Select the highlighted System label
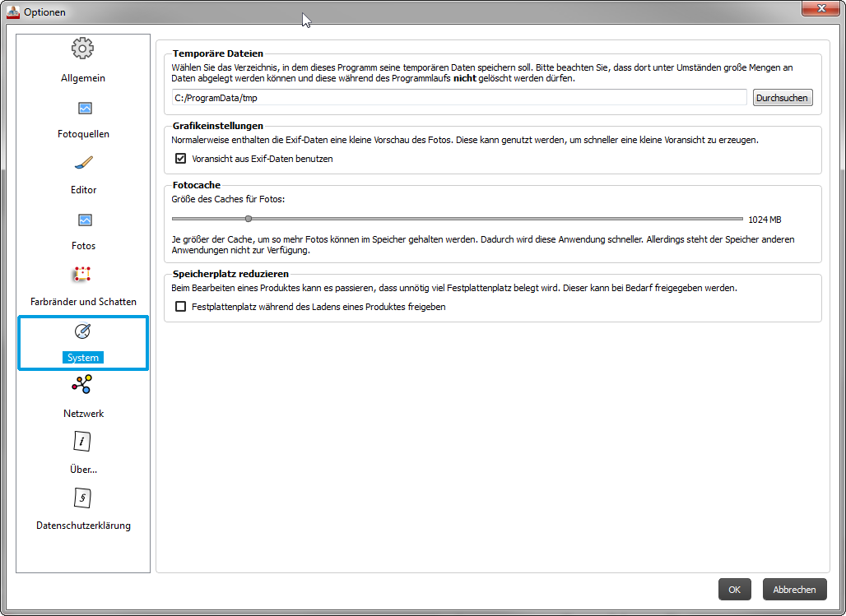 pos(83,357)
